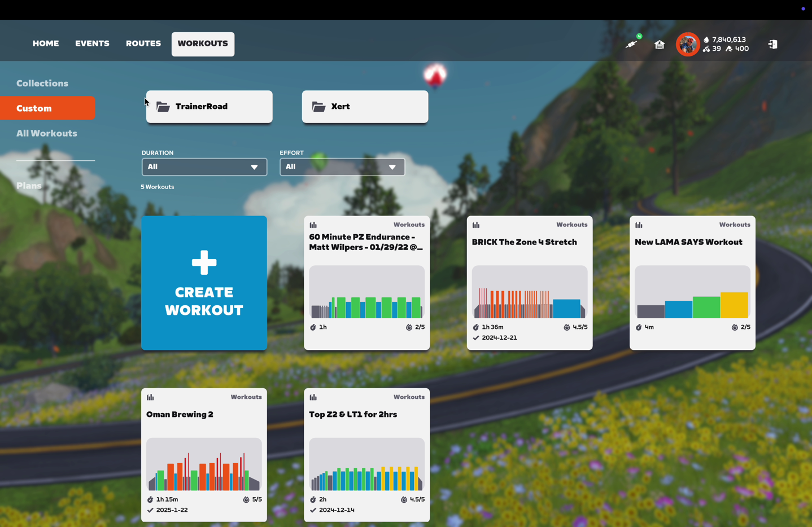This screenshot has width=812, height=527.
Task: Click the exit door icon
Action: tap(773, 44)
